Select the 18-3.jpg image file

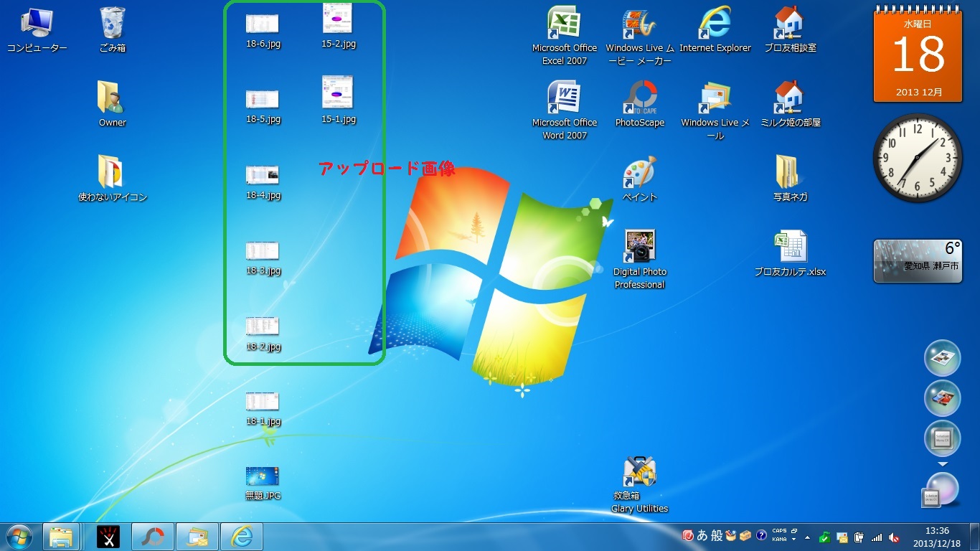tap(263, 258)
